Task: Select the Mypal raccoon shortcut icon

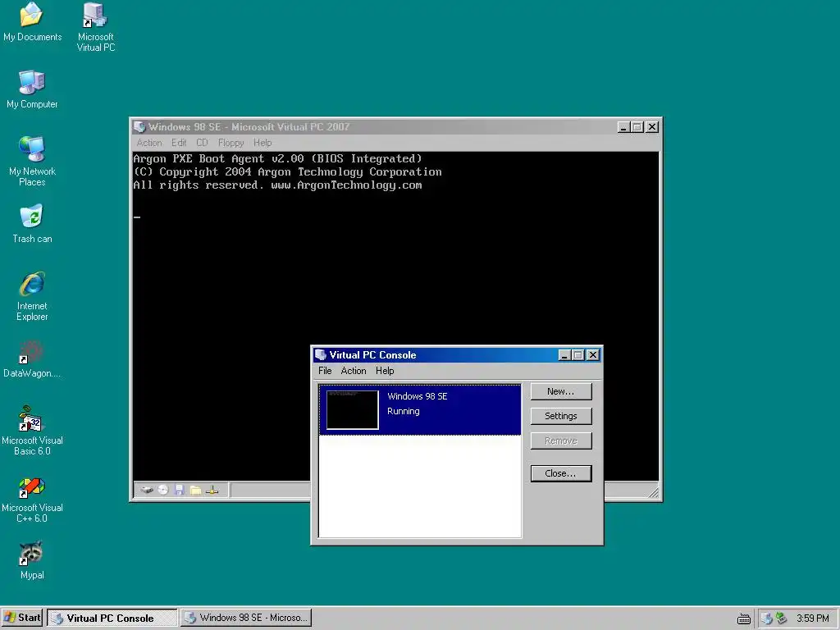Action: tap(32, 554)
